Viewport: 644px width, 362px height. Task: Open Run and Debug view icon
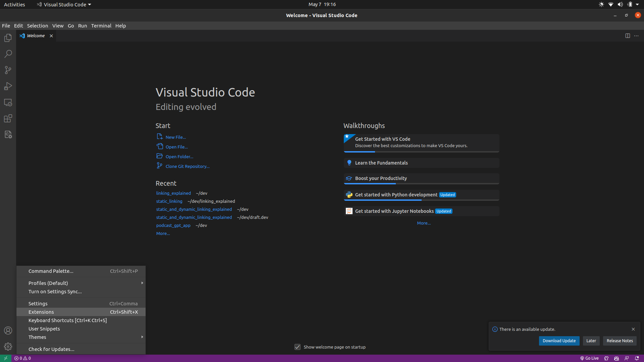coord(8,86)
